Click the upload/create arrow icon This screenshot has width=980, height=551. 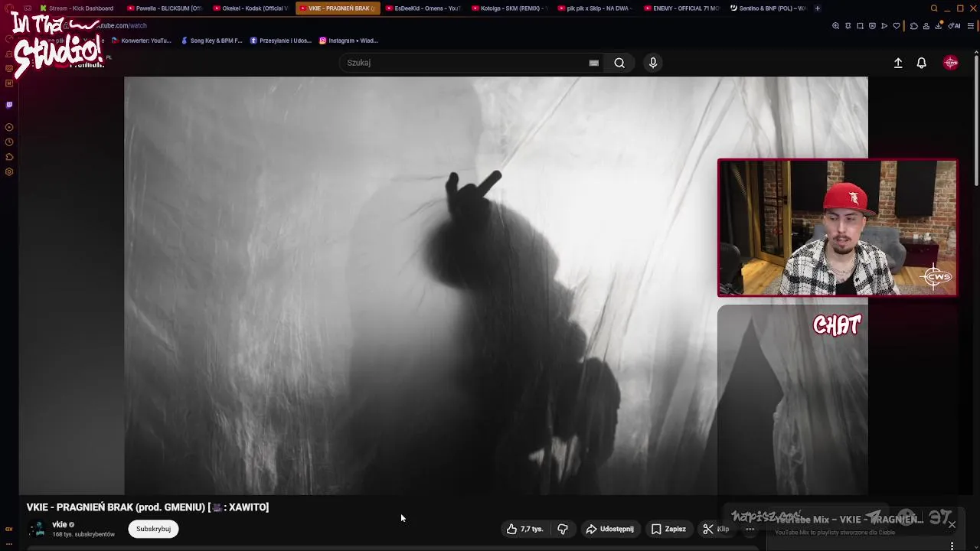coord(898,64)
